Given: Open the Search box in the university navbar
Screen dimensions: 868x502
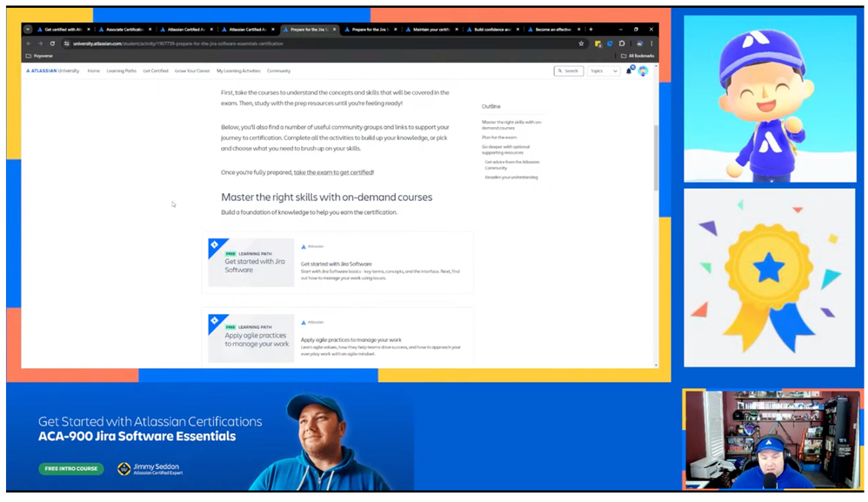Looking at the screenshot, I should click(570, 70).
